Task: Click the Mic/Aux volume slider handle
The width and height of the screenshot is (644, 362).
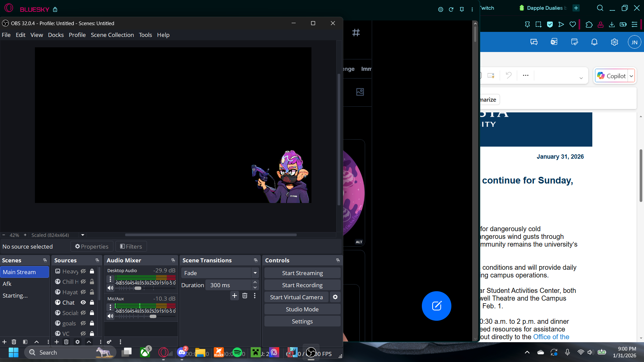Action: tap(153, 316)
